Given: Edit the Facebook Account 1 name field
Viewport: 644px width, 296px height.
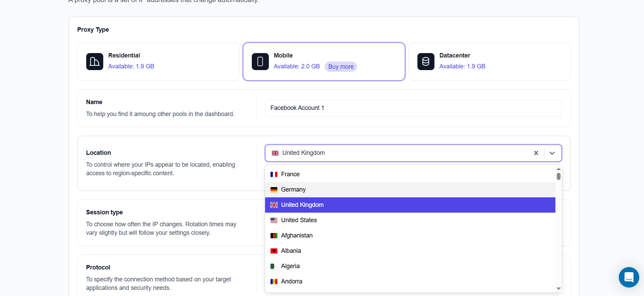Looking at the screenshot, I should pos(413,108).
